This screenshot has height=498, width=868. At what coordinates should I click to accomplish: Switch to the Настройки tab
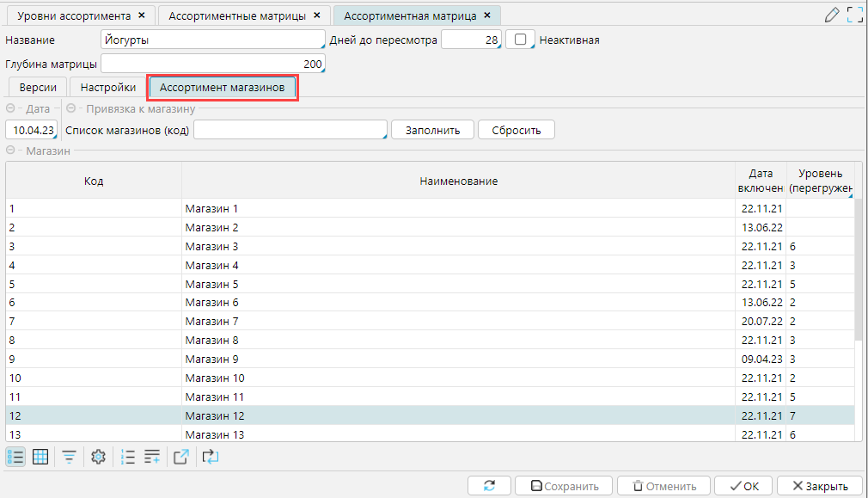coord(107,88)
